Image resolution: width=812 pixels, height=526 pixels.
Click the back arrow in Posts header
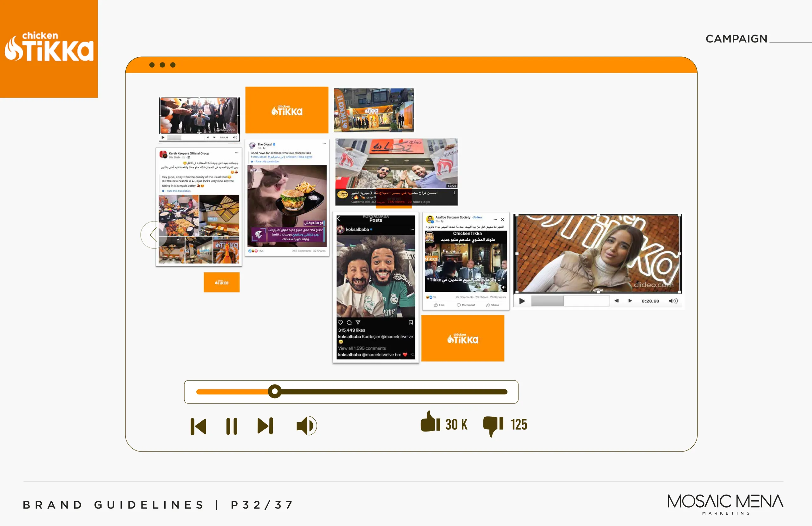tap(338, 219)
